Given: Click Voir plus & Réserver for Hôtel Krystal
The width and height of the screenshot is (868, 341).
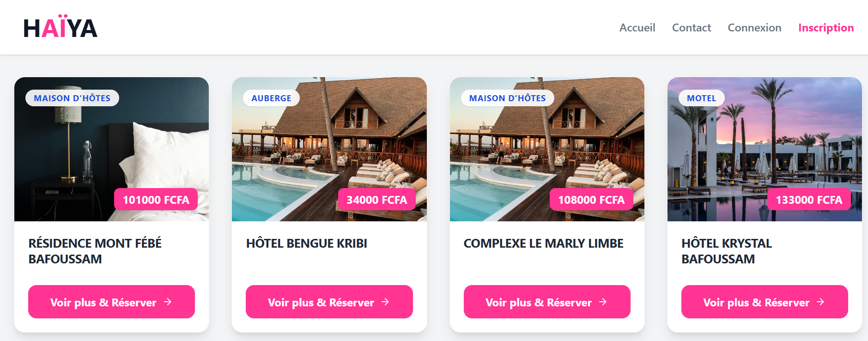Looking at the screenshot, I should [x=765, y=302].
